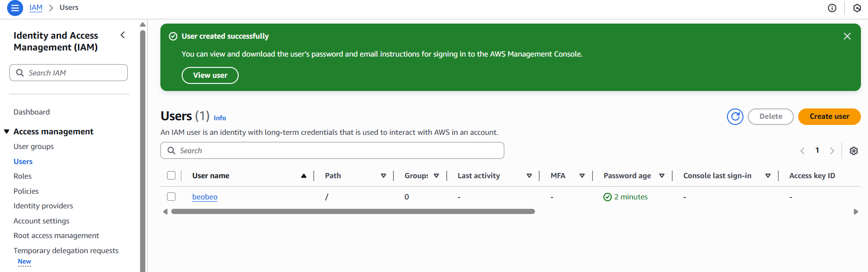Sort by the Password age column

[661, 176]
